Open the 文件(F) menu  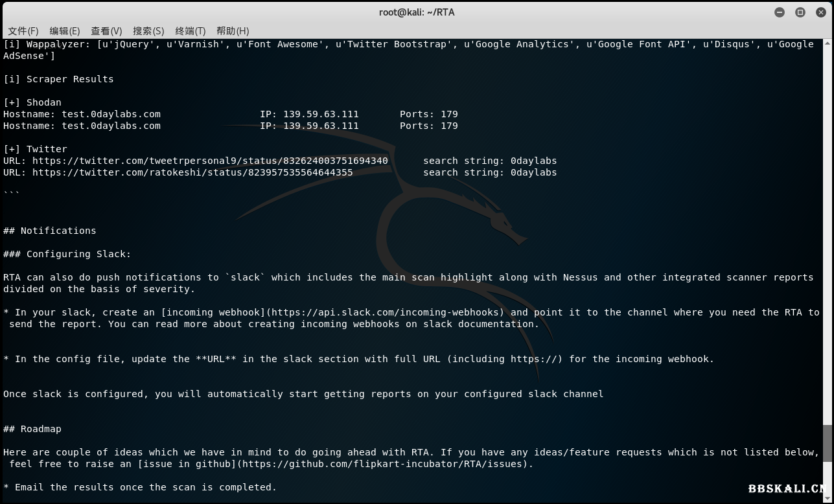(x=23, y=31)
